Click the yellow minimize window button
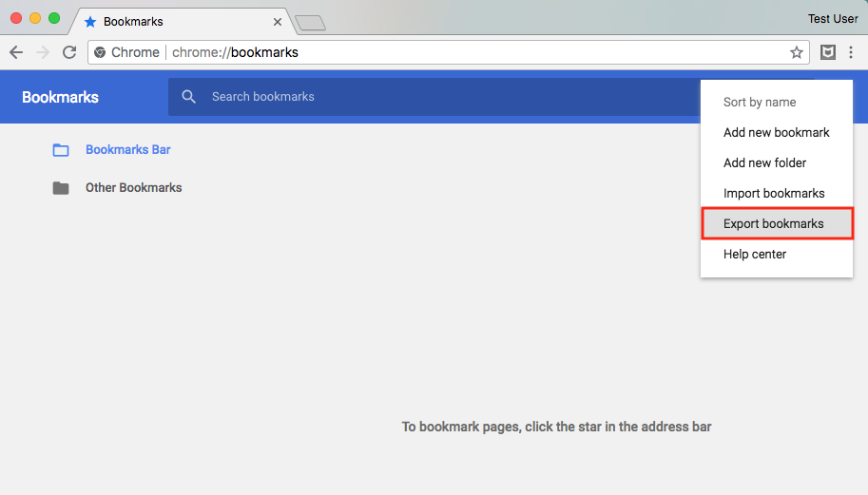This screenshot has width=868, height=495. pos(35,18)
